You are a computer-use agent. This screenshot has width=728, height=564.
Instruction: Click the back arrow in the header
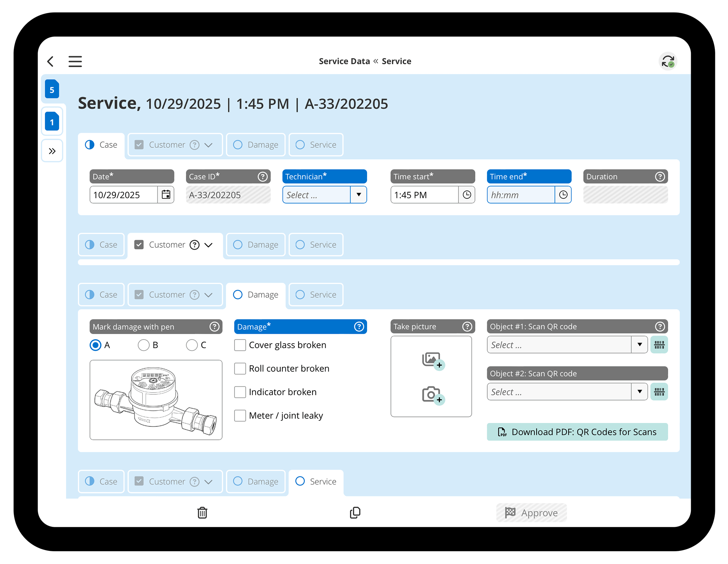click(50, 61)
